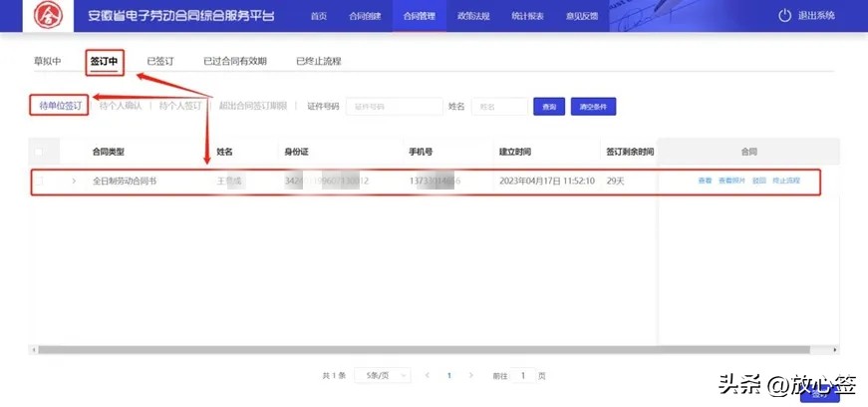Viewport: 868px width, 407px height.
Task: Click the power icon beside 退出系统
Action: pyautogui.click(x=784, y=16)
